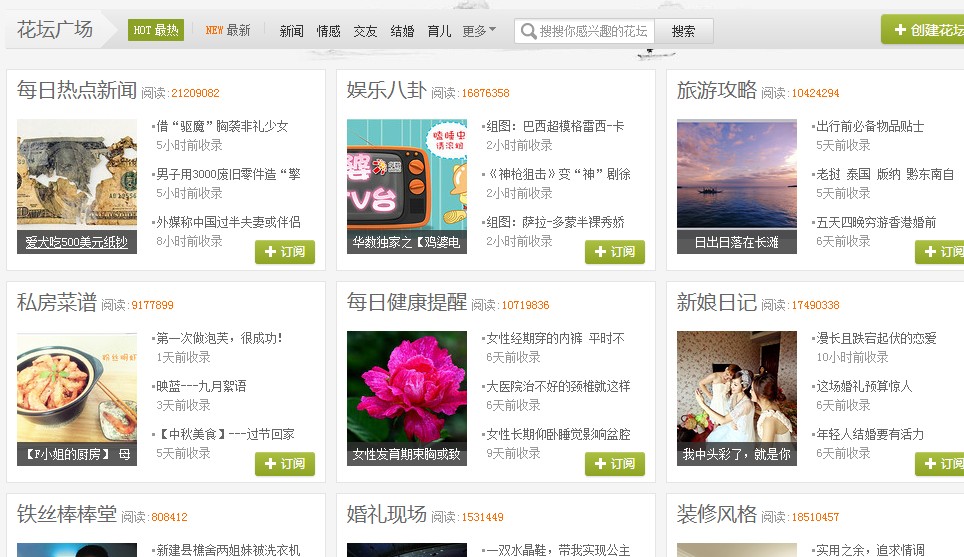Open article 组图：萨拉-多蒙半裸秀娇
The width and height of the screenshot is (964, 557).
(x=555, y=222)
